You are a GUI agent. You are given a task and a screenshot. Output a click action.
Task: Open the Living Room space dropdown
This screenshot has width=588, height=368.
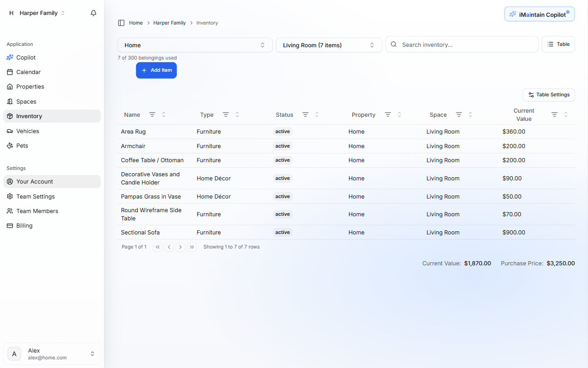(328, 45)
